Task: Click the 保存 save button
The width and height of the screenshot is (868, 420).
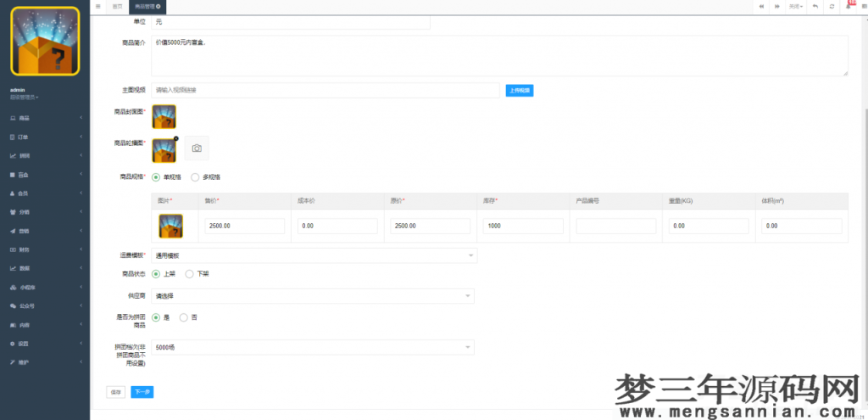Action: [x=115, y=392]
